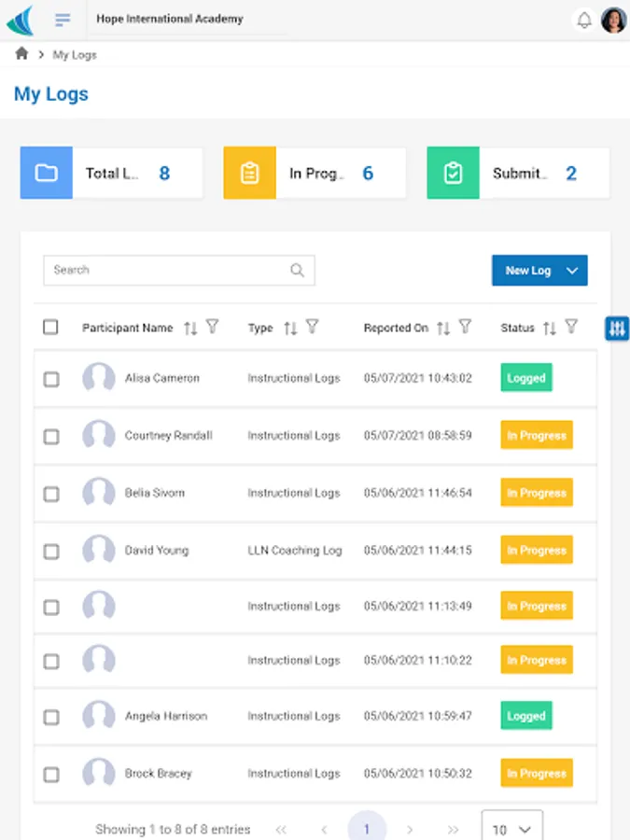Select page 1 in pagination
The width and height of the screenshot is (630, 840).
point(367,829)
